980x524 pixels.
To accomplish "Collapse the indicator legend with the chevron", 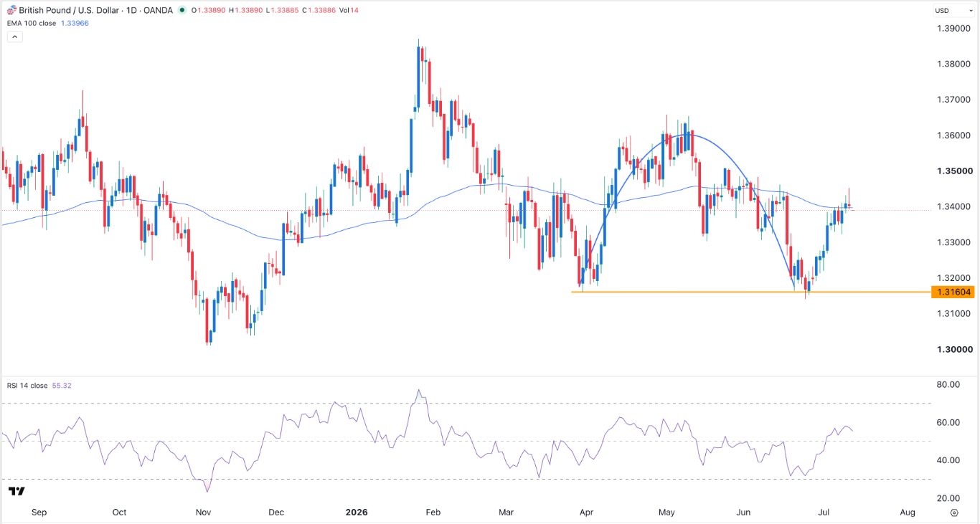I will point(14,37).
